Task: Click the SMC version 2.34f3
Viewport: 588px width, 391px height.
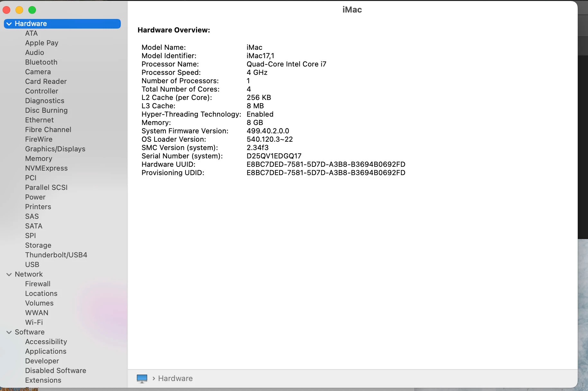Action: [258, 148]
